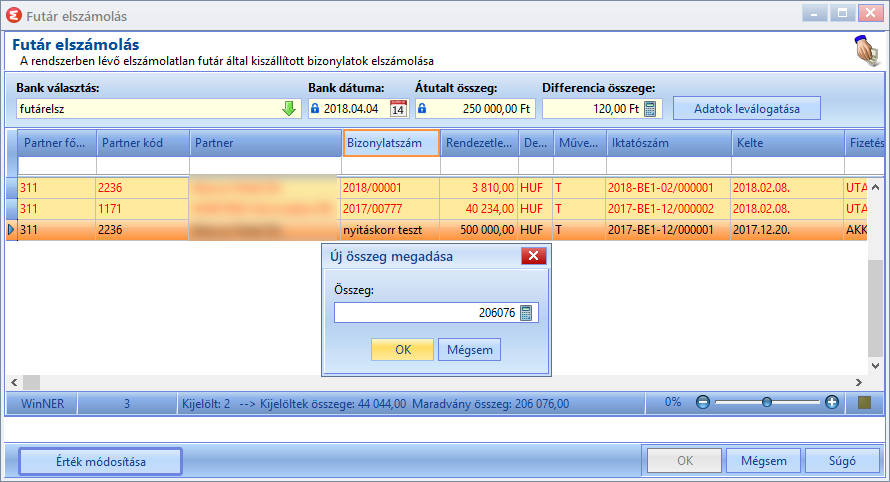Open help with the Súgó button
Image resolution: width=890 pixels, height=482 pixels.
tap(842, 461)
